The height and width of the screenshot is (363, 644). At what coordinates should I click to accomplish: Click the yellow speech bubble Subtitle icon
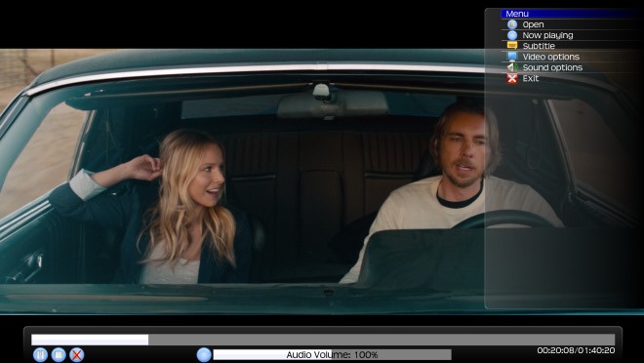(x=512, y=46)
